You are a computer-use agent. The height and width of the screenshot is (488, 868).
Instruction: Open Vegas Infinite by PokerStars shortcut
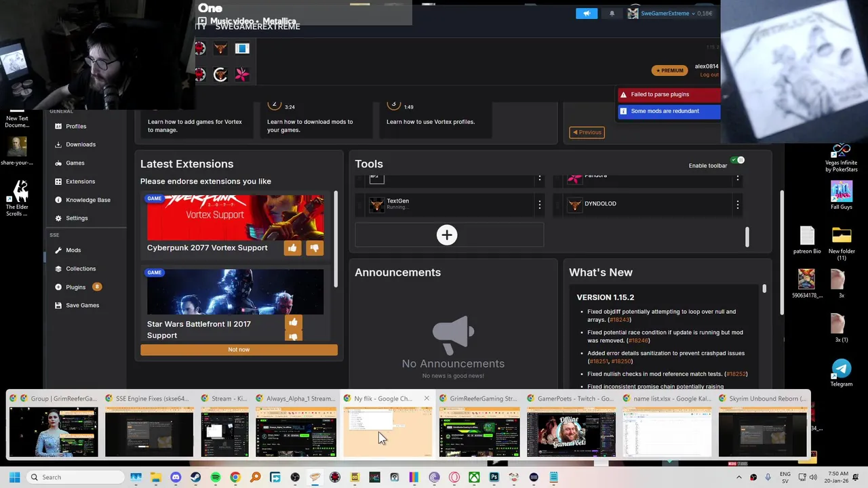pyautogui.click(x=842, y=157)
